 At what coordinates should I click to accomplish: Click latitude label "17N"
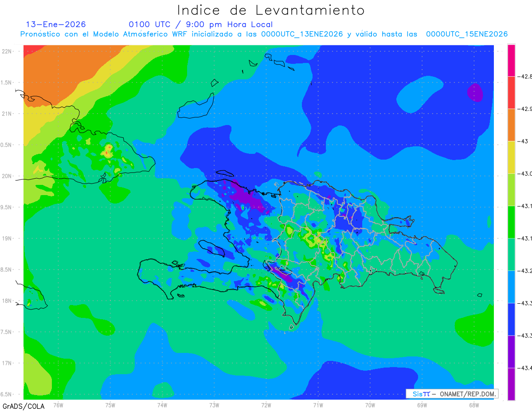tap(8, 363)
